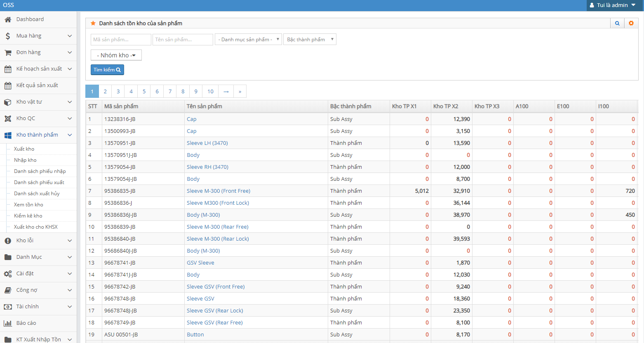
Task: Click the cart icon for Đơn hàng
Action: point(8,52)
